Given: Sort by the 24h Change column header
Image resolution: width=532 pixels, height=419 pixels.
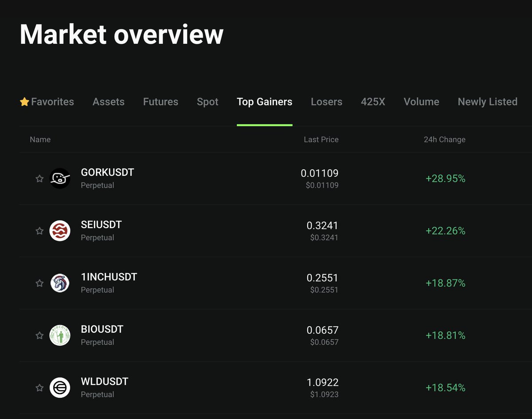Looking at the screenshot, I should click(x=445, y=140).
